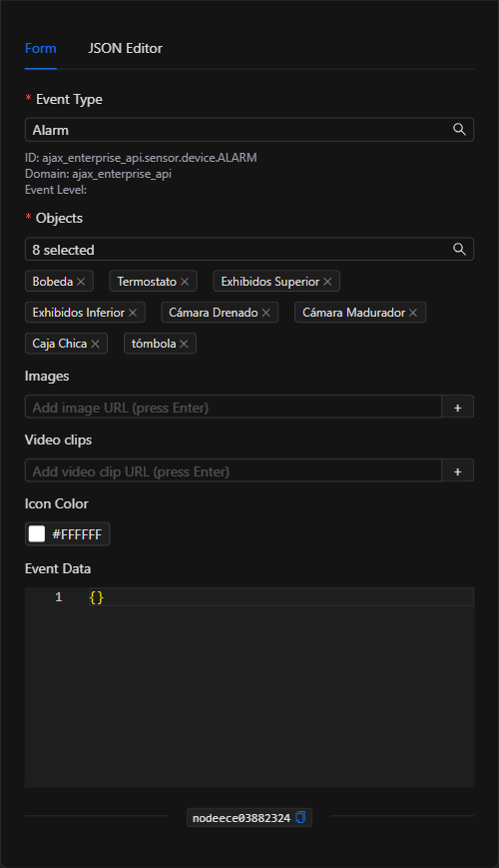Remove the Exhibidos Inferior tag
Viewport: 499px width, 868px height.
point(133,313)
